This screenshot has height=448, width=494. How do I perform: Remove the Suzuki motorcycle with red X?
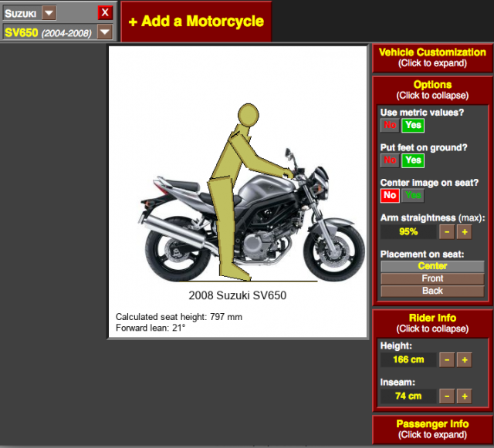(105, 12)
